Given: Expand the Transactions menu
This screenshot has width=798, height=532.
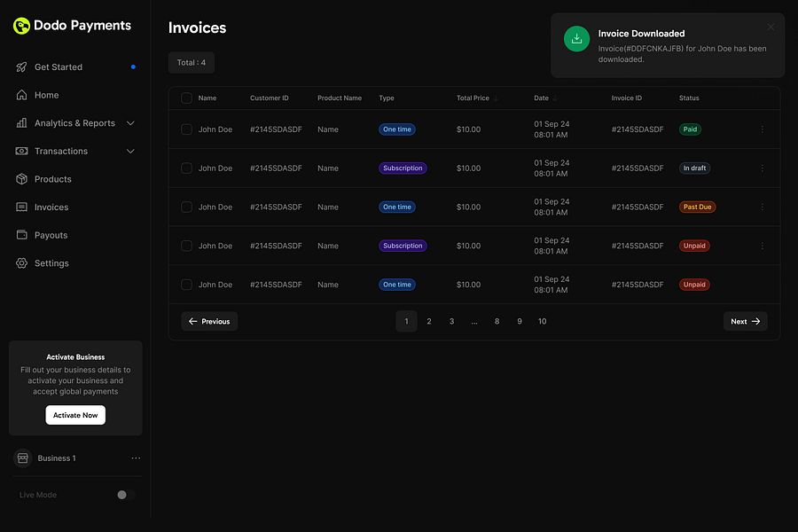Looking at the screenshot, I should click(x=130, y=151).
